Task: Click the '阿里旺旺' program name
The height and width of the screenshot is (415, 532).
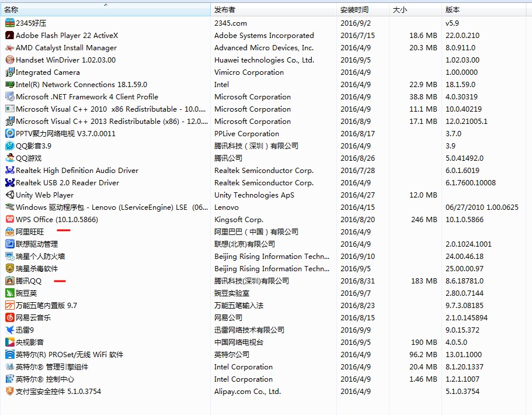Action: coord(30,231)
